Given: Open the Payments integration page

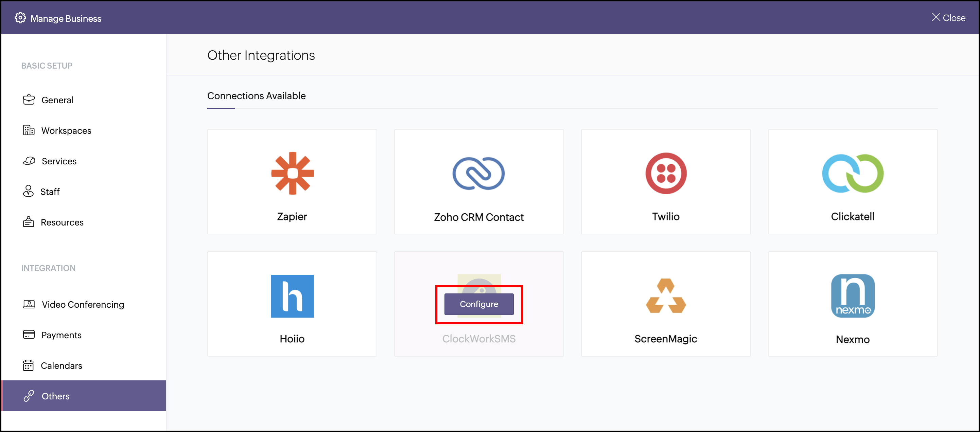Looking at the screenshot, I should pyautogui.click(x=61, y=335).
